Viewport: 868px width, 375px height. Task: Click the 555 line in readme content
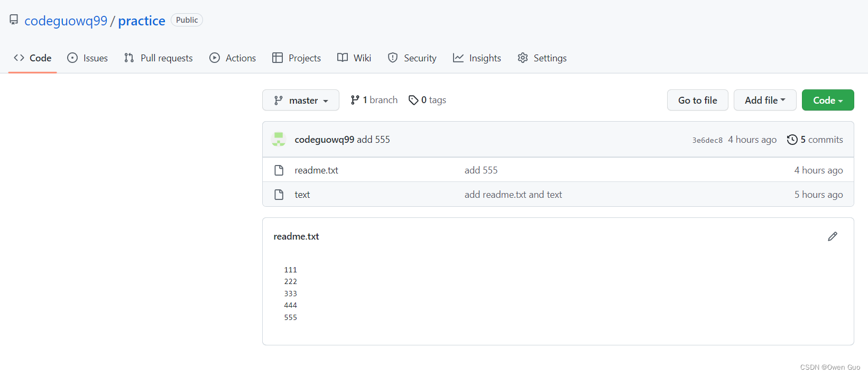pos(291,317)
